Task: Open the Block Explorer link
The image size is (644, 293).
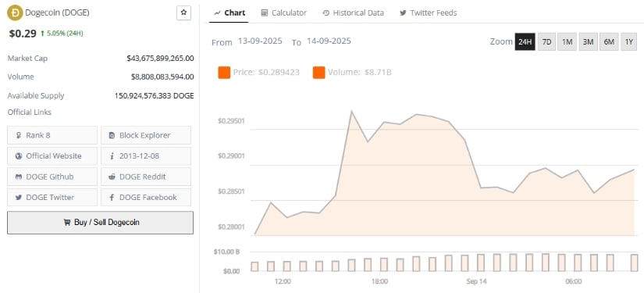Action: coord(146,135)
